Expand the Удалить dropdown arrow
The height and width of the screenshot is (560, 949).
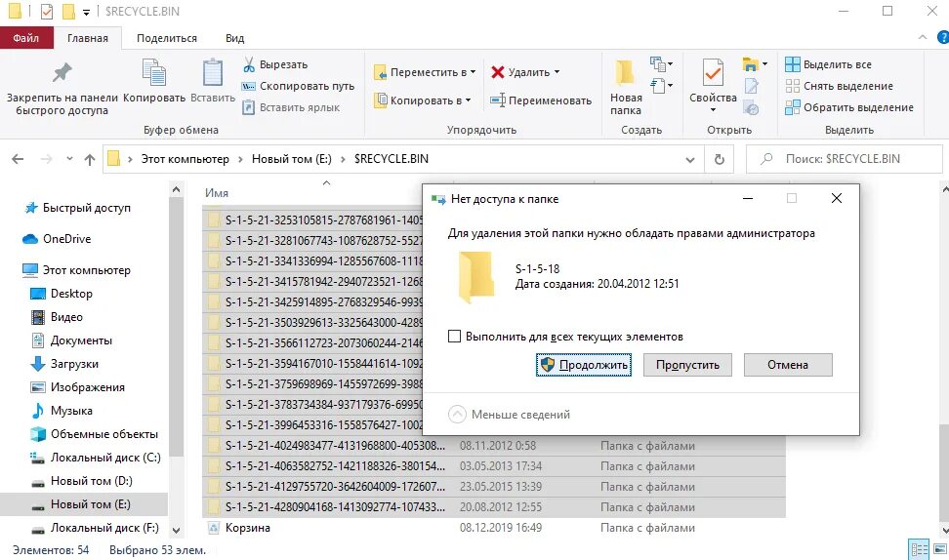557,72
